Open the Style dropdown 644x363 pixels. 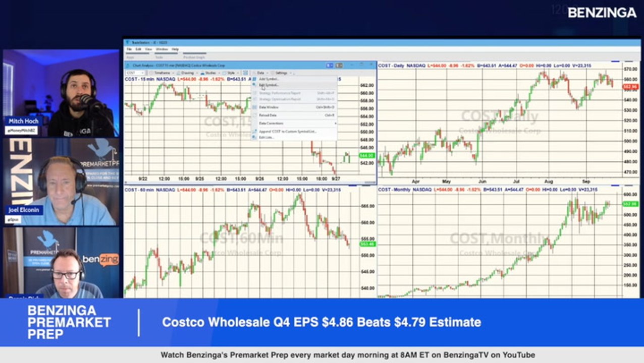tap(231, 73)
